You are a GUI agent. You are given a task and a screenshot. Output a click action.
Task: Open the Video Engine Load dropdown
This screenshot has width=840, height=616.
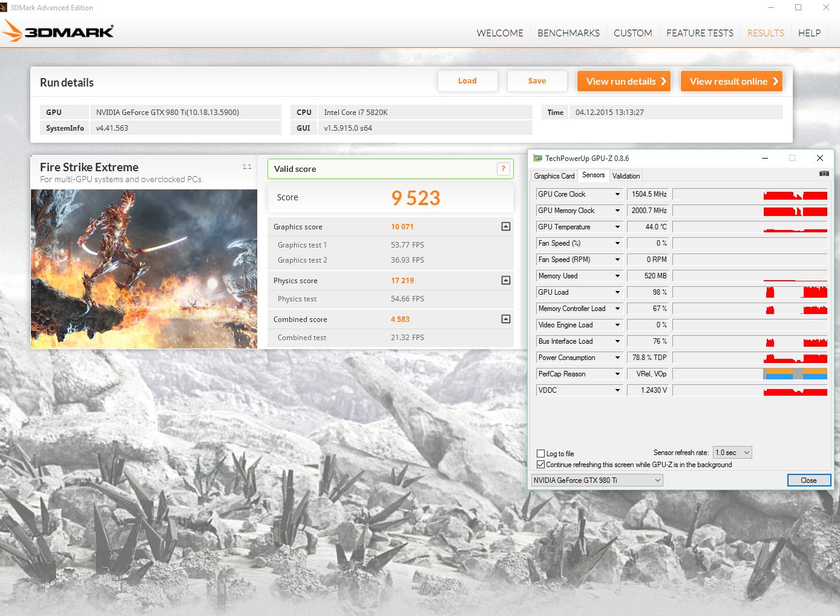[x=617, y=325]
